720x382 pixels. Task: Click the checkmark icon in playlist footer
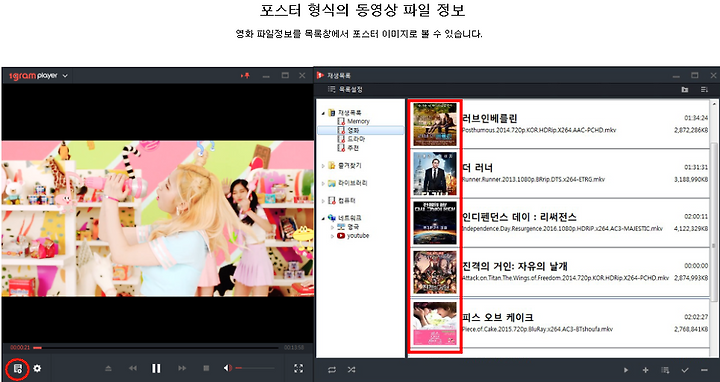click(685, 370)
